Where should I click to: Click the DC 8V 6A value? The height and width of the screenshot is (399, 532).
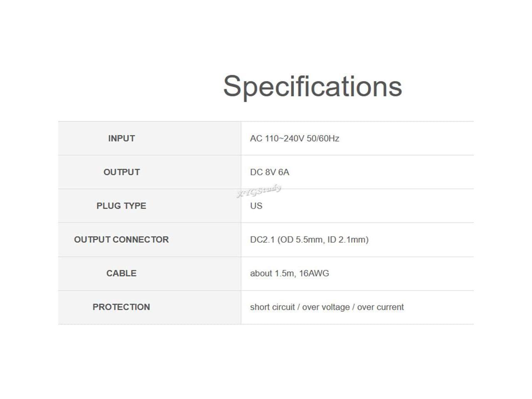coord(269,172)
